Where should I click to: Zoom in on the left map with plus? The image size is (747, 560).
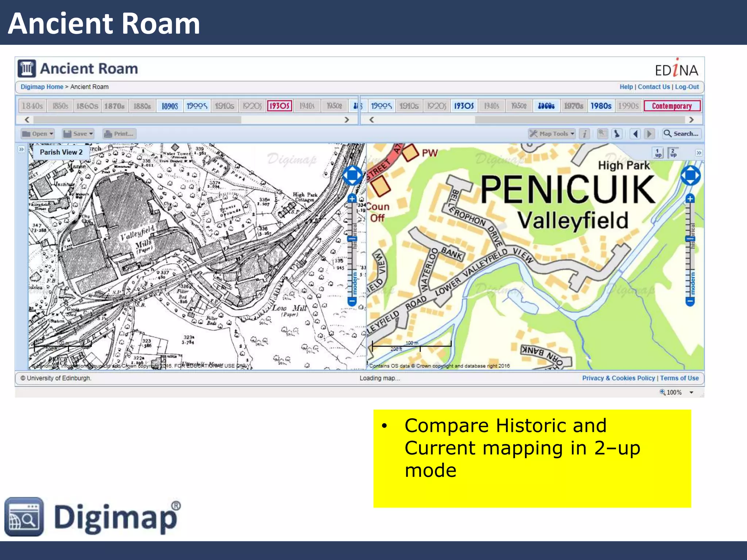(x=352, y=199)
